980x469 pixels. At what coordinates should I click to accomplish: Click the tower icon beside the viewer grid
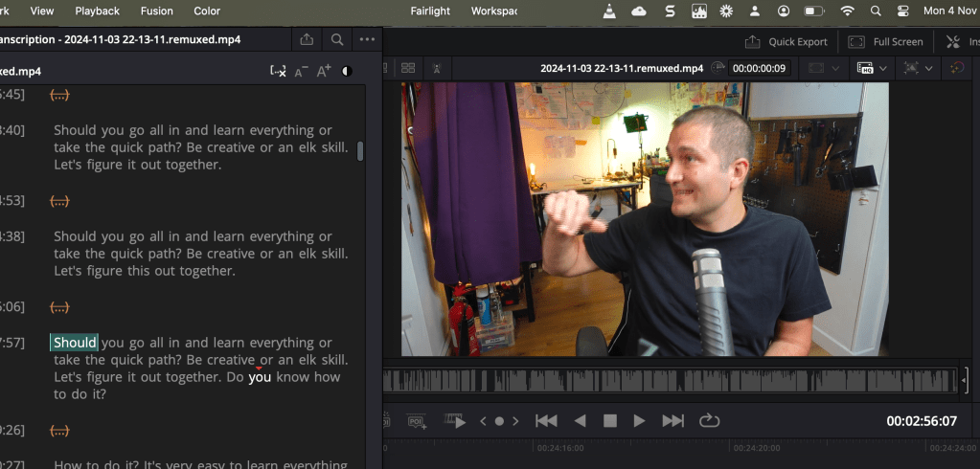coord(437,68)
